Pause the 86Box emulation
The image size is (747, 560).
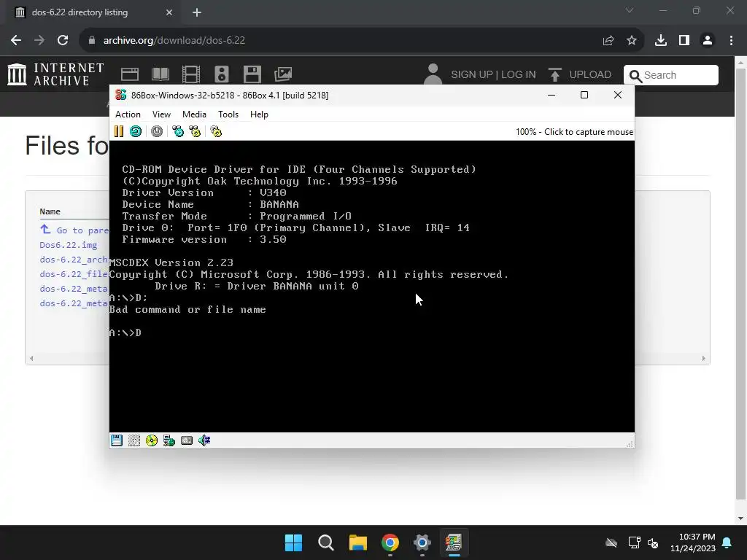[119, 131]
